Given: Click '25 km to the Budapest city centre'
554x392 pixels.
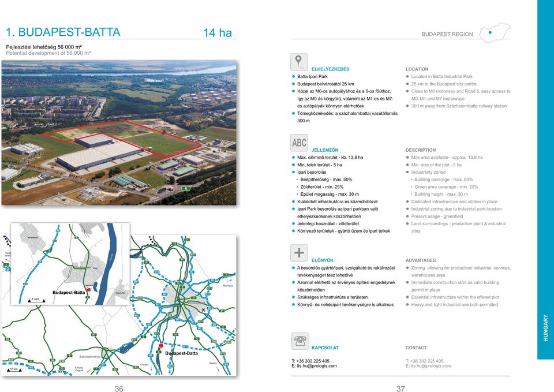Looking at the screenshot, I should (x=444, y=84).
